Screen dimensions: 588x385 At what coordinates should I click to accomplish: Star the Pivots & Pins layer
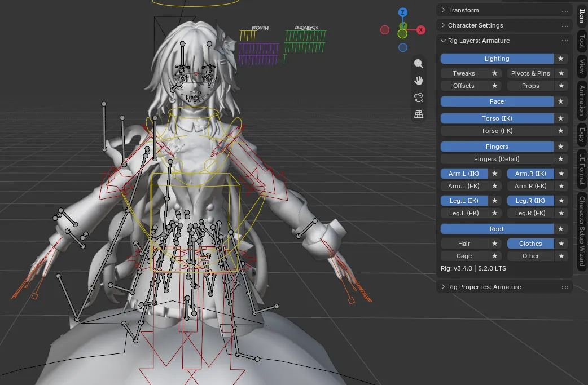click(561, 73)
